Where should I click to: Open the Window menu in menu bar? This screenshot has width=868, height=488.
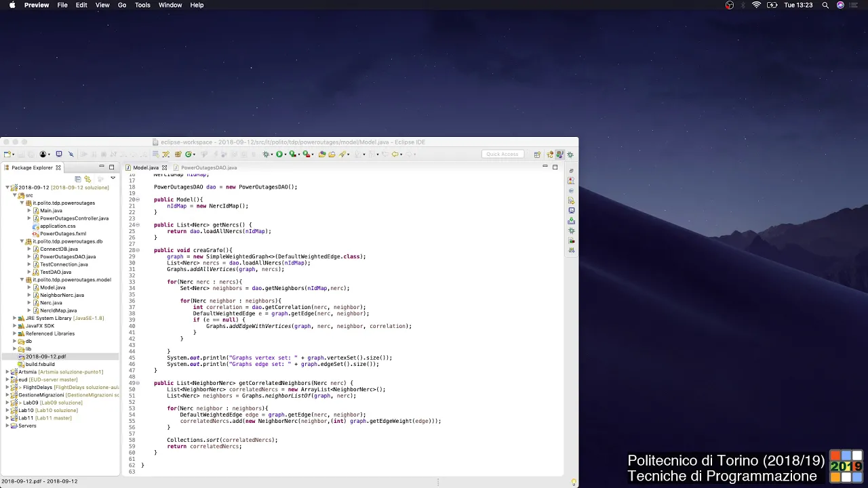click(170, 5)
